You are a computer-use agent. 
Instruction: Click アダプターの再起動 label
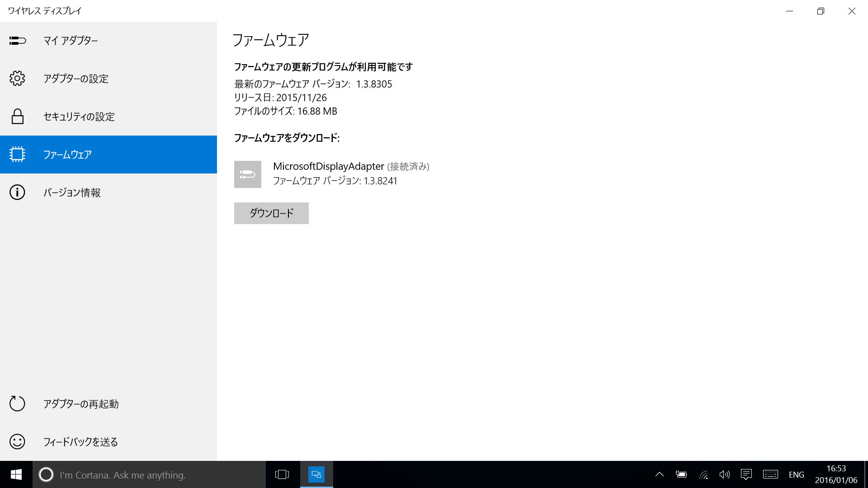(81, 404)
